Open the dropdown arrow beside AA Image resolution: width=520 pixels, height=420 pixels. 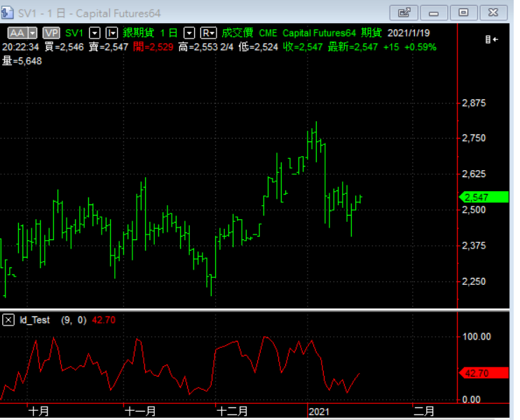[32, 33]
